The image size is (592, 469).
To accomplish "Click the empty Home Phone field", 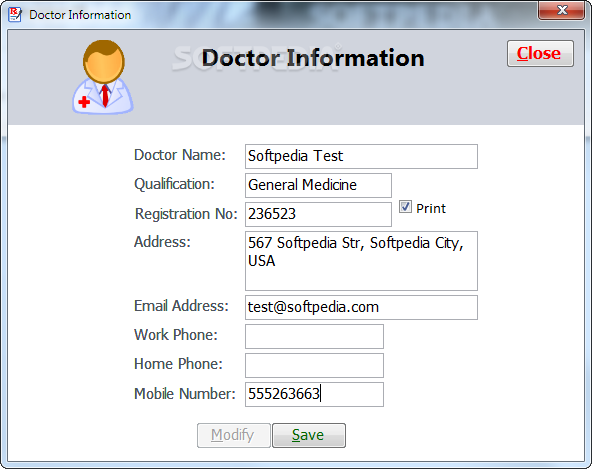I will [x=314, y=365].
